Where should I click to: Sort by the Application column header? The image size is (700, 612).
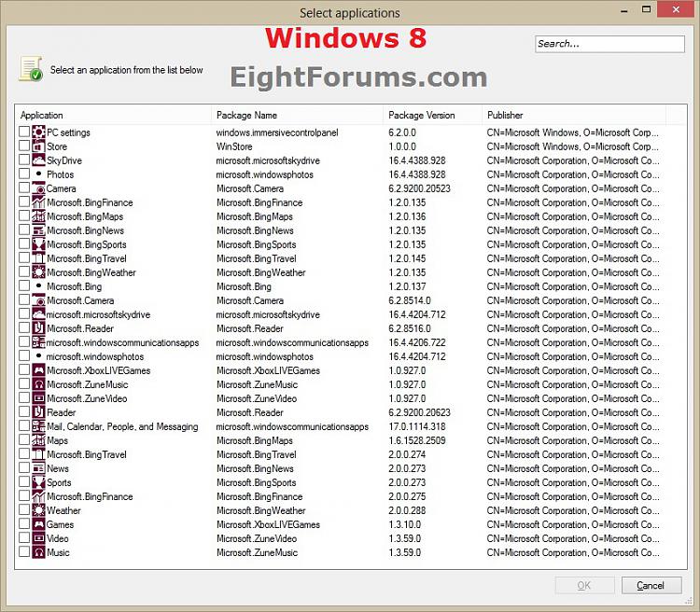click(113, 115)
